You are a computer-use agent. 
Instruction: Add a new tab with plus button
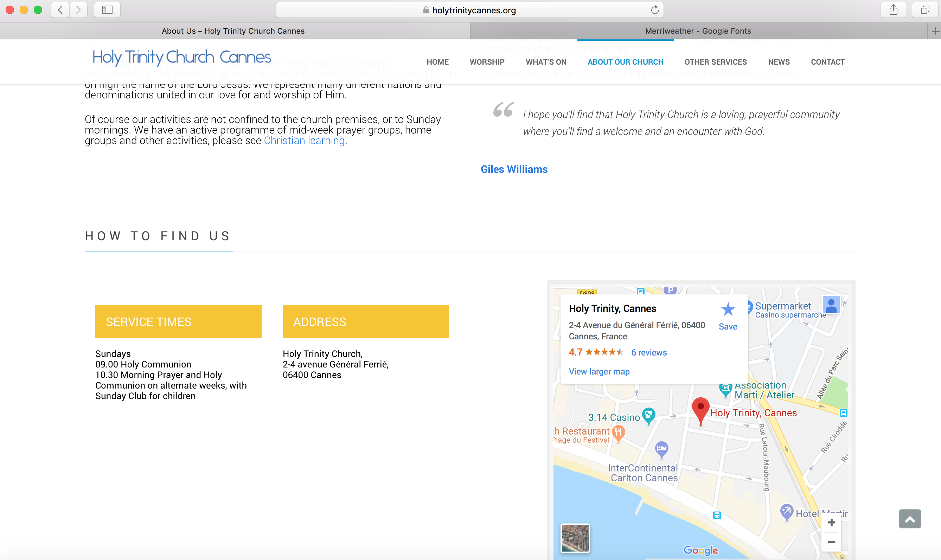[935, 31]
